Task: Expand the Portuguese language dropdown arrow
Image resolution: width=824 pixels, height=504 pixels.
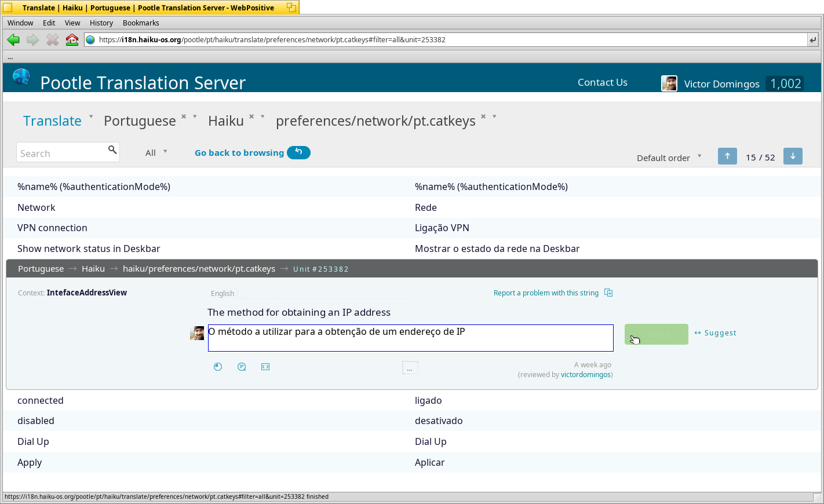Action: click(x=195, y=116)
